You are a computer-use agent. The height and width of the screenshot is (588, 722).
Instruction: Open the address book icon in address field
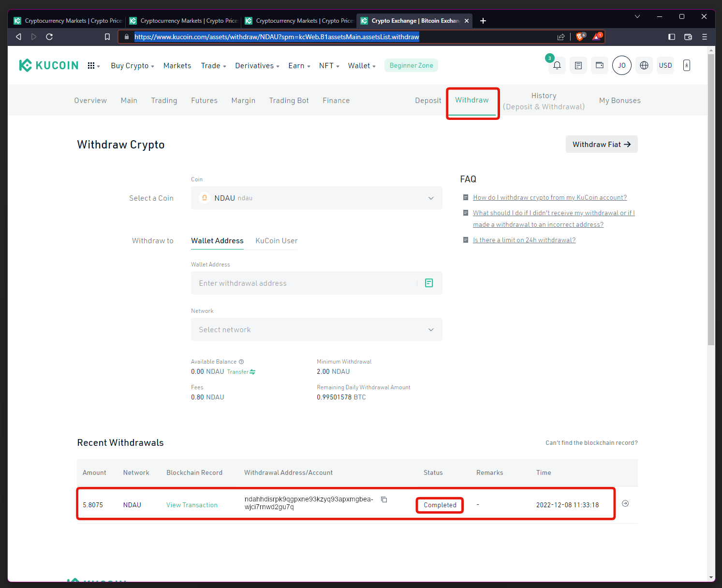click(x=429, y=283)
